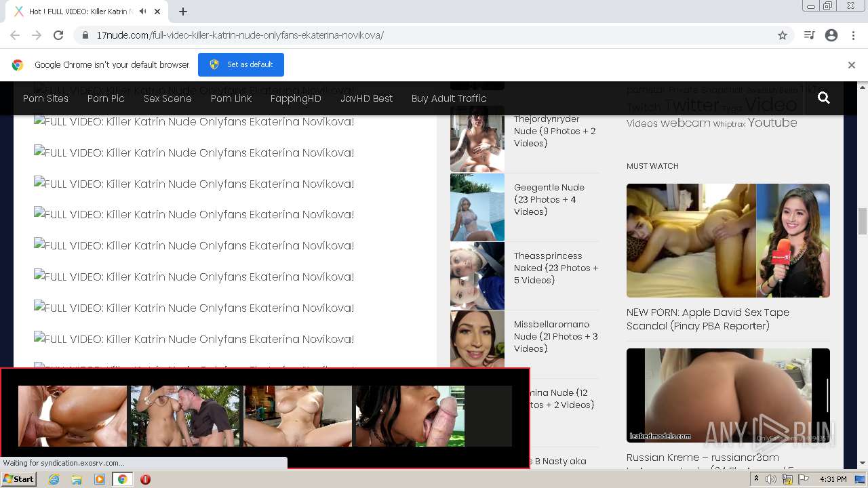Select the webcam tag link
868x488 pixels.
click(x=686, y=123)
